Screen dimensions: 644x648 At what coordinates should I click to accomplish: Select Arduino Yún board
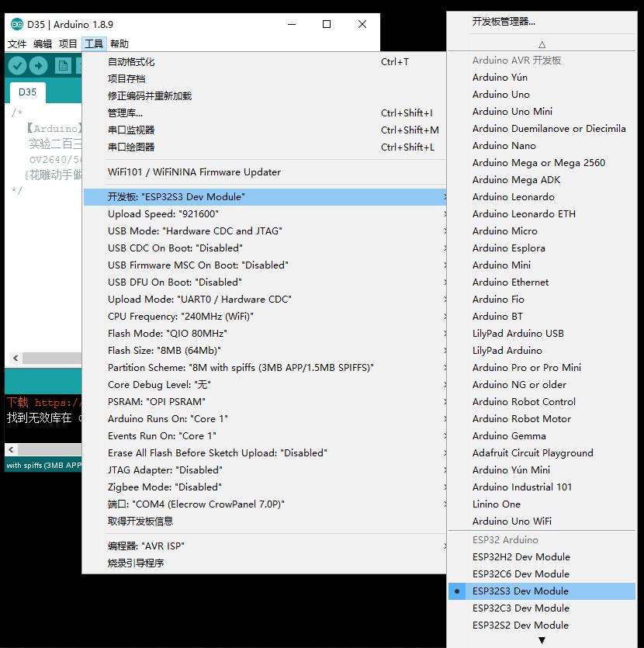(542, 78)
